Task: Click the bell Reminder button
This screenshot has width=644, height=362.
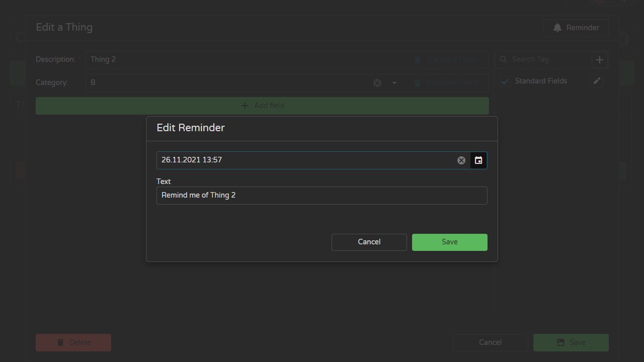Action: 576,28
